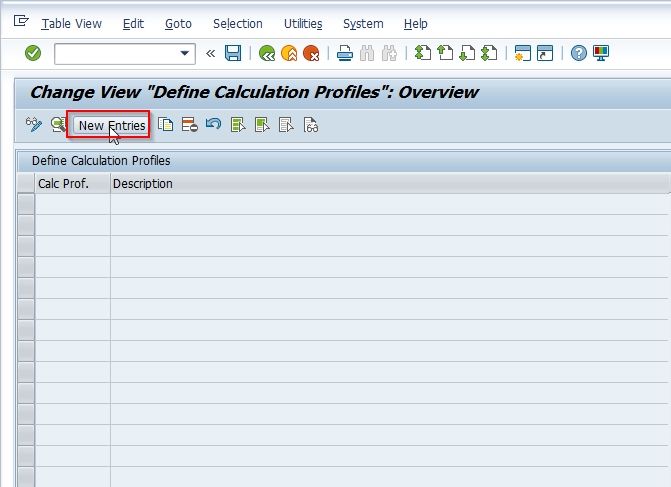Collapse the command field with double chevron
671x487 pixels.
(x=210, y=53)
